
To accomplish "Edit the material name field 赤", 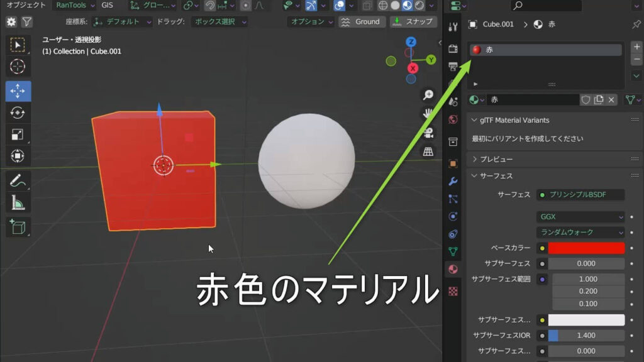I will tap(533, 100).
